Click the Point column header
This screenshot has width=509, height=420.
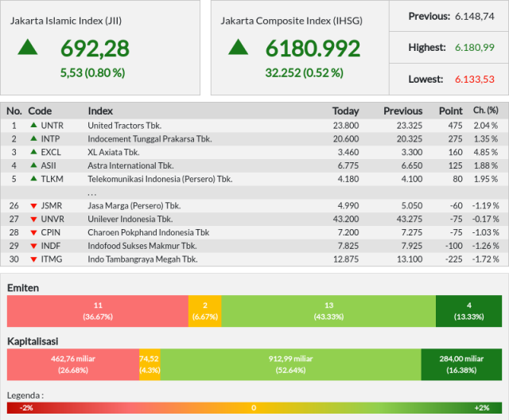click(451, 111)
